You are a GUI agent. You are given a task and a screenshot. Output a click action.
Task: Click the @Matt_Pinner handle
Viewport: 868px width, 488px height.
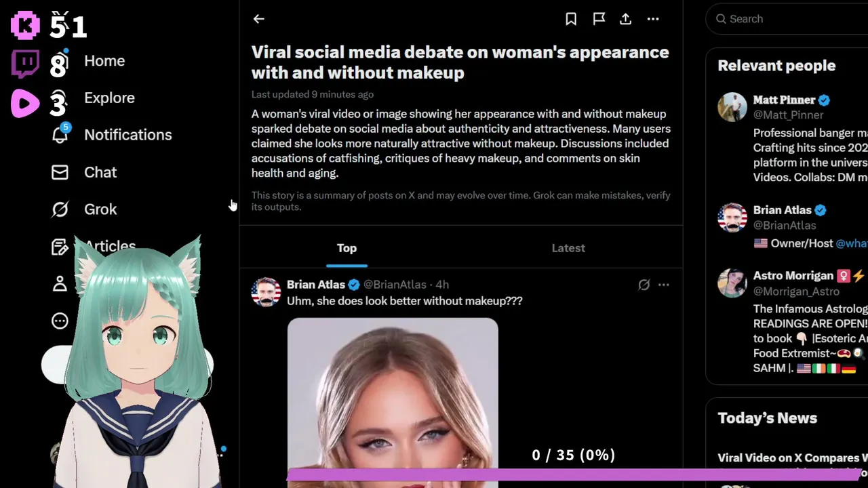tap(789, 115)
